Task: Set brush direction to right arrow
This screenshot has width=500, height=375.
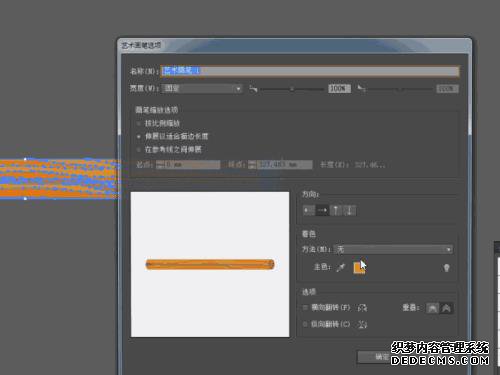Action: pyautogui.click(x=322, y=210)
